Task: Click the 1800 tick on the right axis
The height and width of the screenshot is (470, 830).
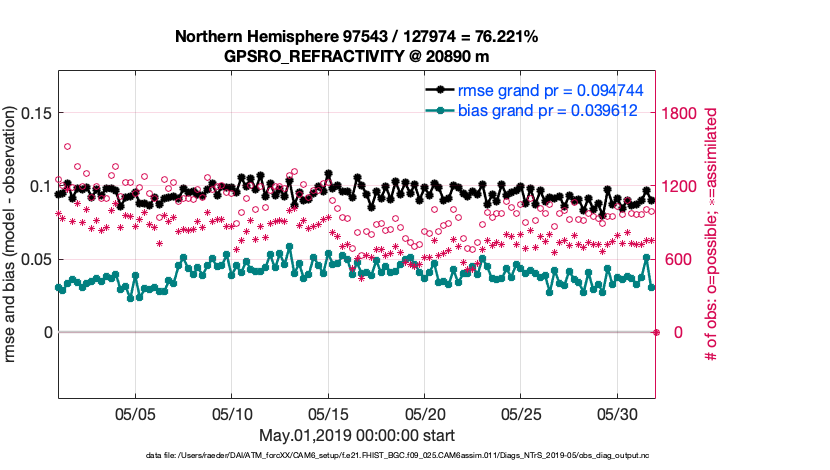Action: point(683,113)
